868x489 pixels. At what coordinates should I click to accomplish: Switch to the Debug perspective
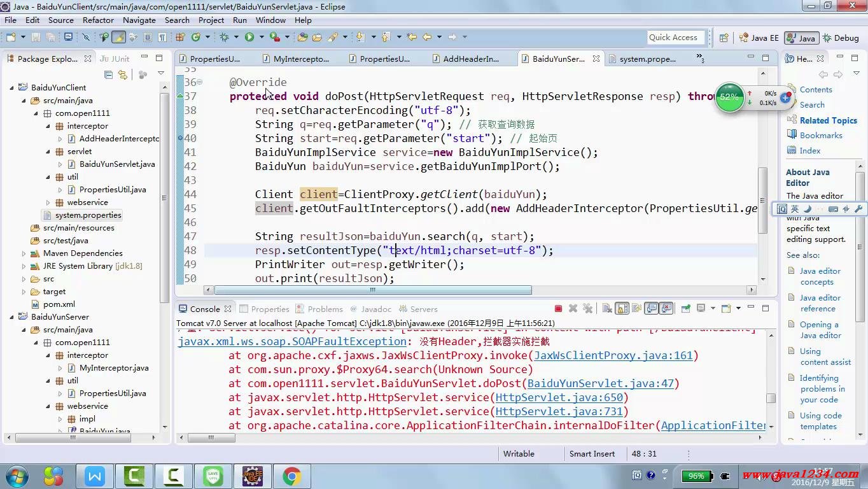(840, 38)
